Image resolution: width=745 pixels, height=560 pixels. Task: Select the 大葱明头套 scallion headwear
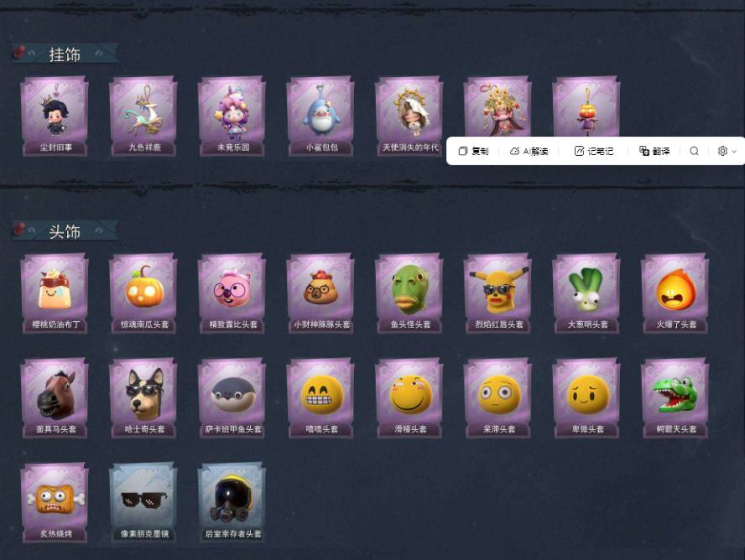click(586, 293)
